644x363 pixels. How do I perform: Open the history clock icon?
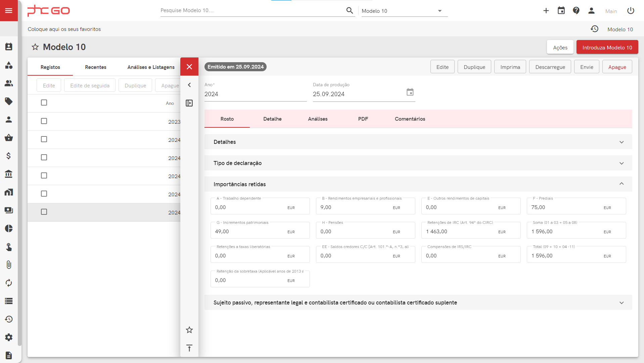[594, 29]
